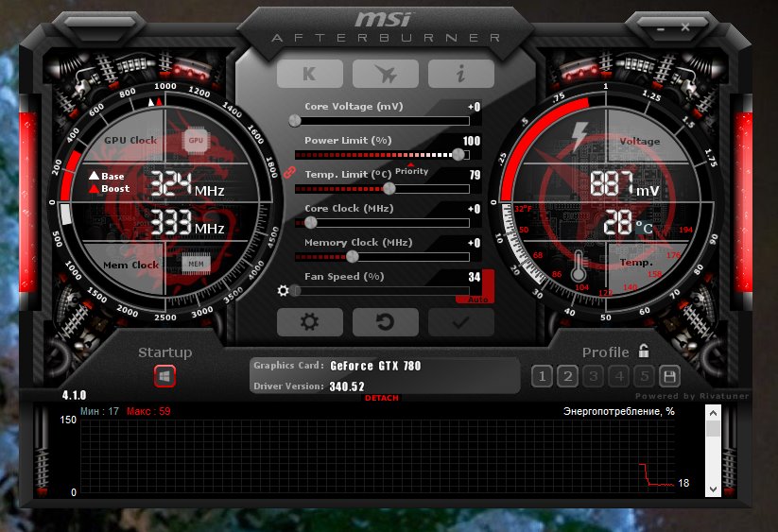Click the Memory Clock +0 value
Viewport: 778px width, 532px height.
point(474,243)
